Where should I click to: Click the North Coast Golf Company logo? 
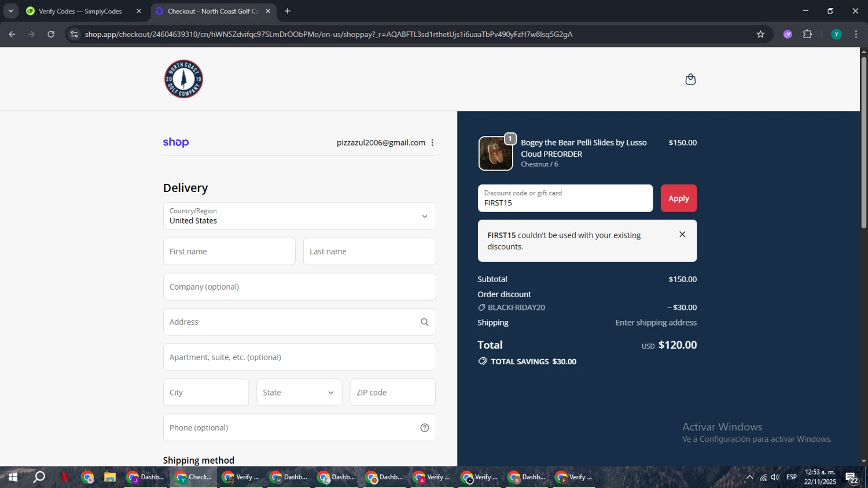183,79
